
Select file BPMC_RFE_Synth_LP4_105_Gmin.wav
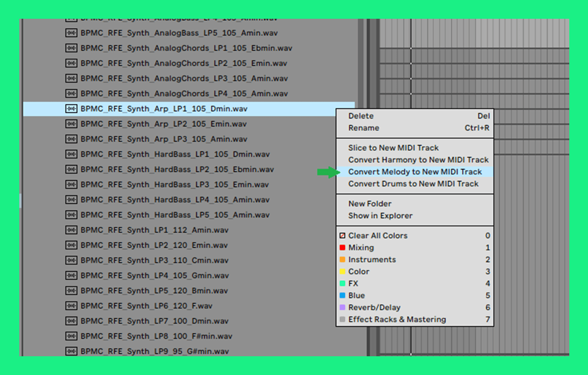point(154,276)
